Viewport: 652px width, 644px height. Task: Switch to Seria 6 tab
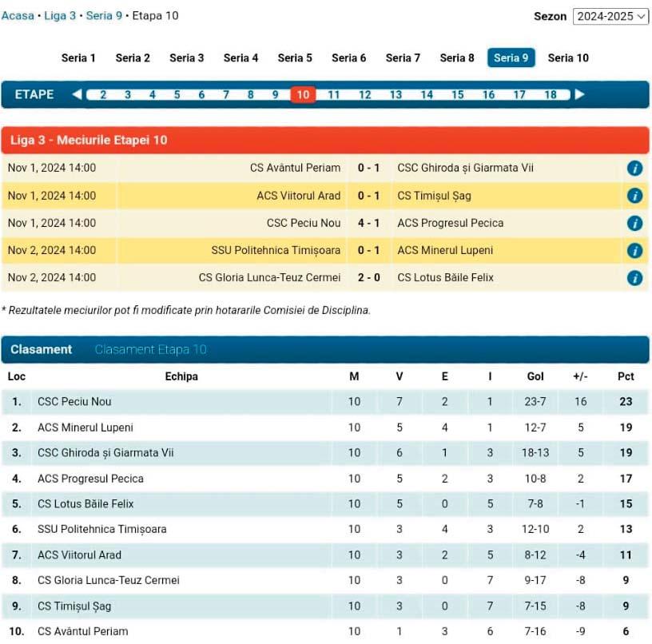[x=349, y=58]
